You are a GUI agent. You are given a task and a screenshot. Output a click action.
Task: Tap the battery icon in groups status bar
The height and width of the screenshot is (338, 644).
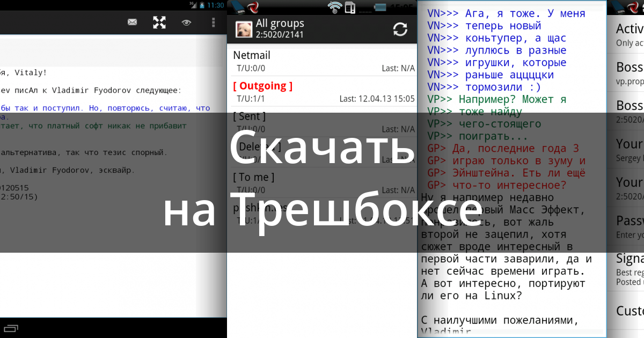(380, 8)
